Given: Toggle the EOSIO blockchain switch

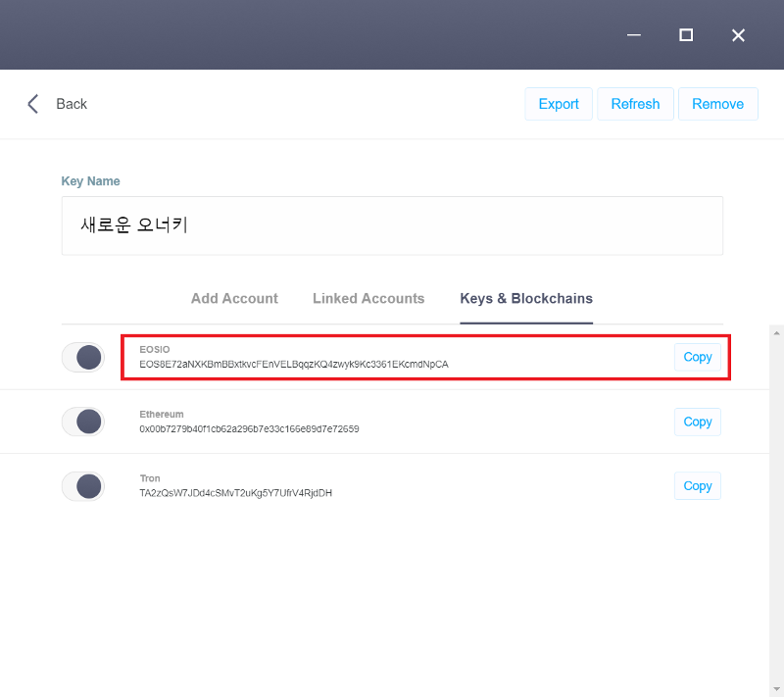Looking at the screenshot, I should pyautogui.click(x=83, y=358).
